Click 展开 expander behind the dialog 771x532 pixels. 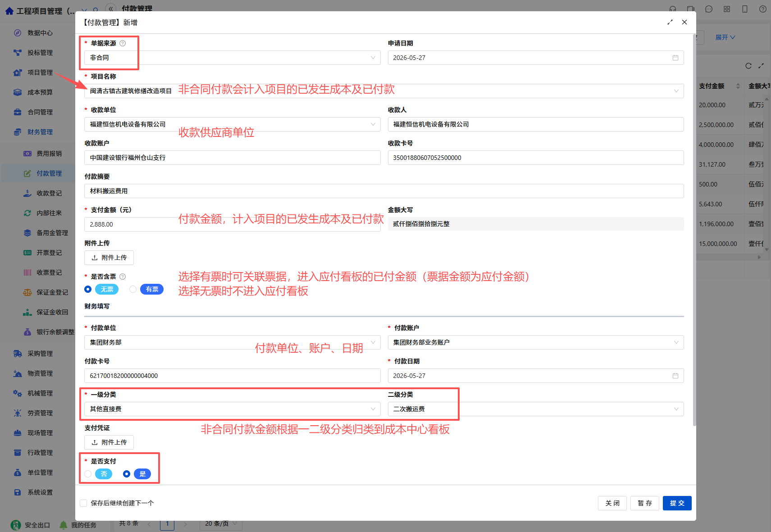pyautogui.click(x=725, y=37)
